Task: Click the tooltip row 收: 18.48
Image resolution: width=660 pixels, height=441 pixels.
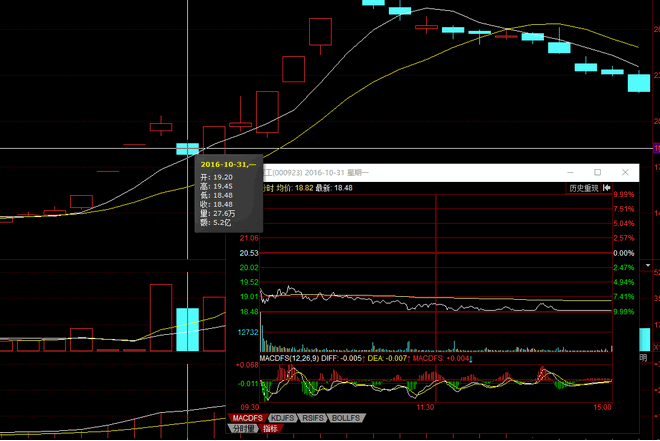Action: [x=216, y=205]
